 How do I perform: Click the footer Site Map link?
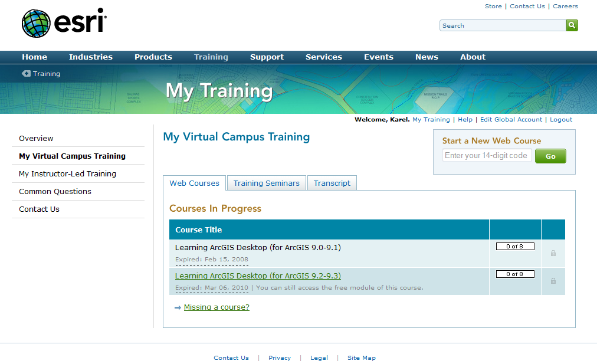361,358
